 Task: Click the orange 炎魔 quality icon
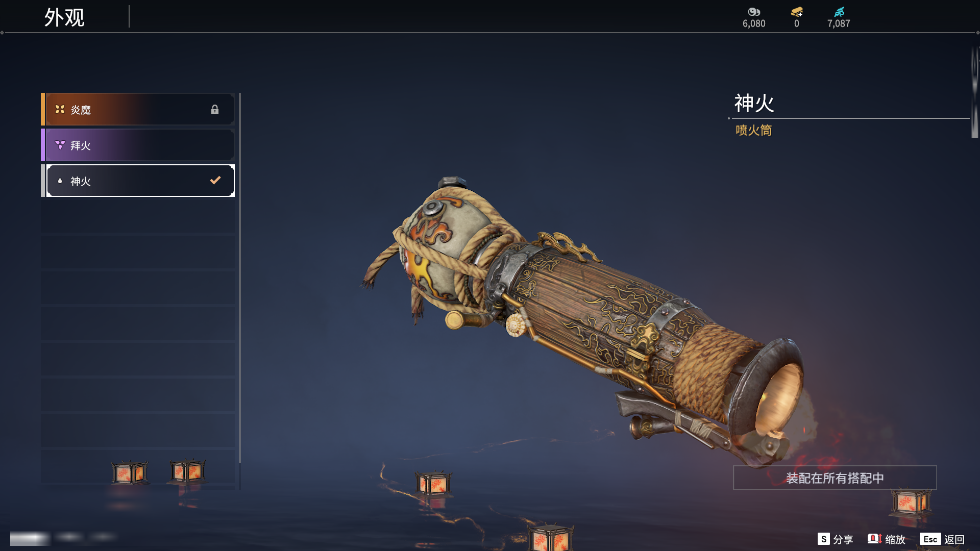click(60, 109)
